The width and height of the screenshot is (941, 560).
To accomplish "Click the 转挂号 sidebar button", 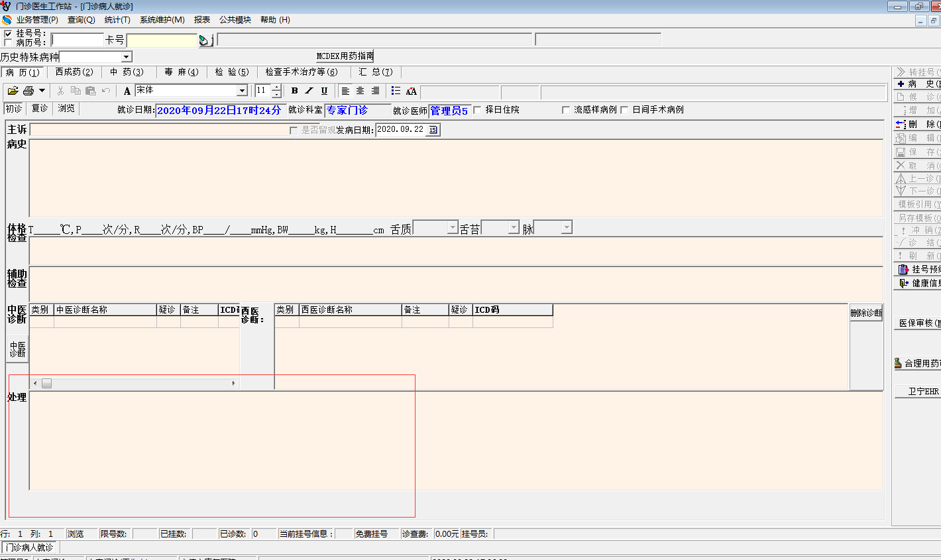I will point(918,72).
